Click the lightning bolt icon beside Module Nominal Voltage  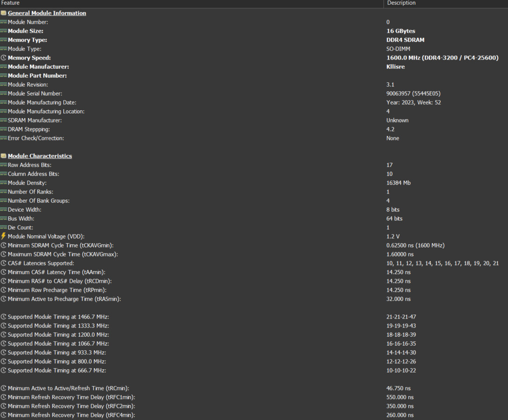[x=3, y=236]
